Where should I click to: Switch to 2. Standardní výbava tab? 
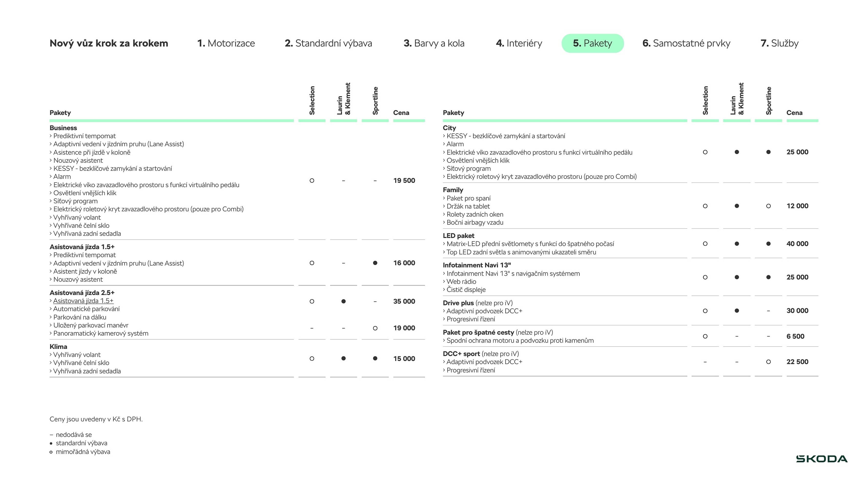tap(328, 43)
